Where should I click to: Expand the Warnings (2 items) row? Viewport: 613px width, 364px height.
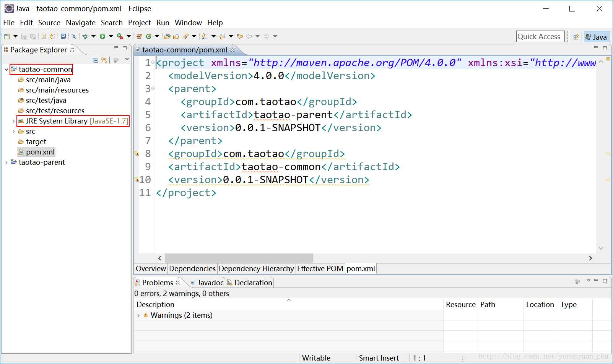pyautogui.click(x=138, y=315)
